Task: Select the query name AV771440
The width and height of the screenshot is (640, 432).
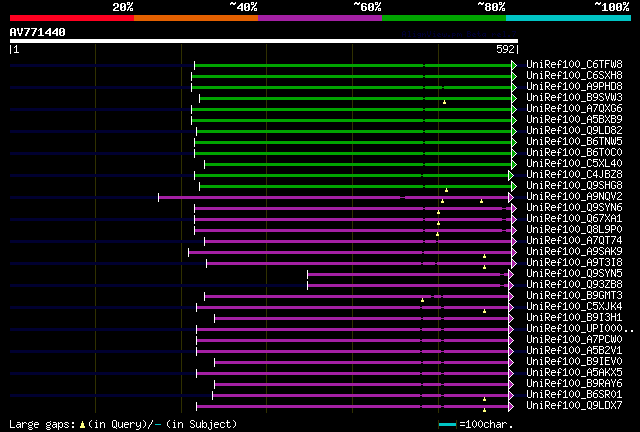Action: (x=38, y=32)
